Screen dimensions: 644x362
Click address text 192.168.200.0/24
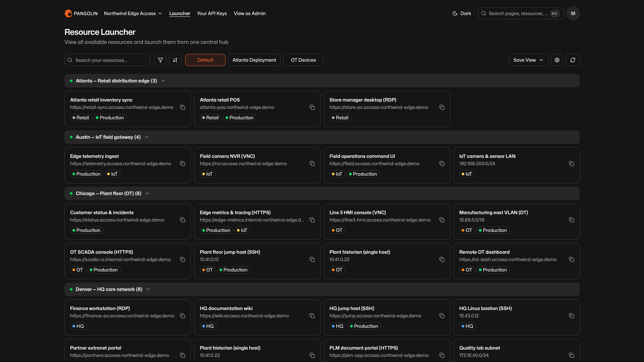(477, 164)
